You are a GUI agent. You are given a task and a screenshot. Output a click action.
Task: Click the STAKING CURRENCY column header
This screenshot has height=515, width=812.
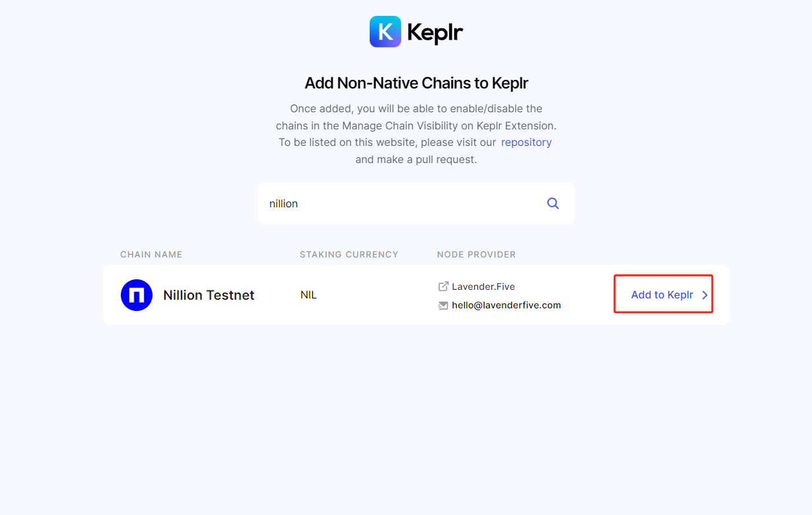(x=349, y=254)
